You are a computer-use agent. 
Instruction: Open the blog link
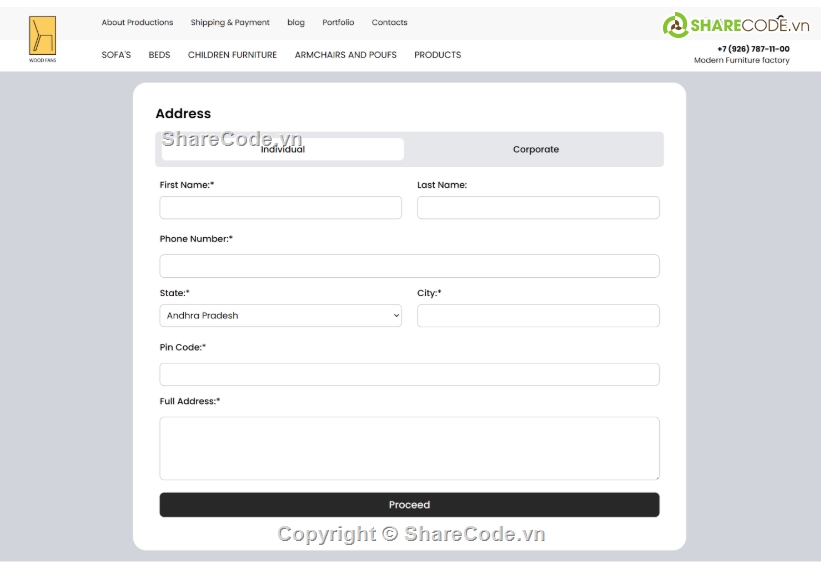click(296, 22)
